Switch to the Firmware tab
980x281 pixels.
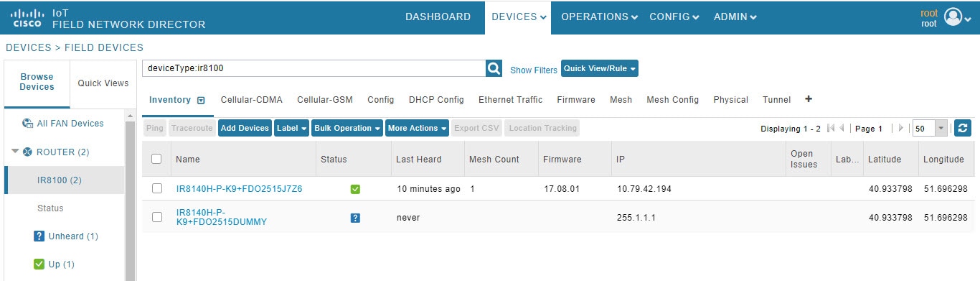click(576, 100)
